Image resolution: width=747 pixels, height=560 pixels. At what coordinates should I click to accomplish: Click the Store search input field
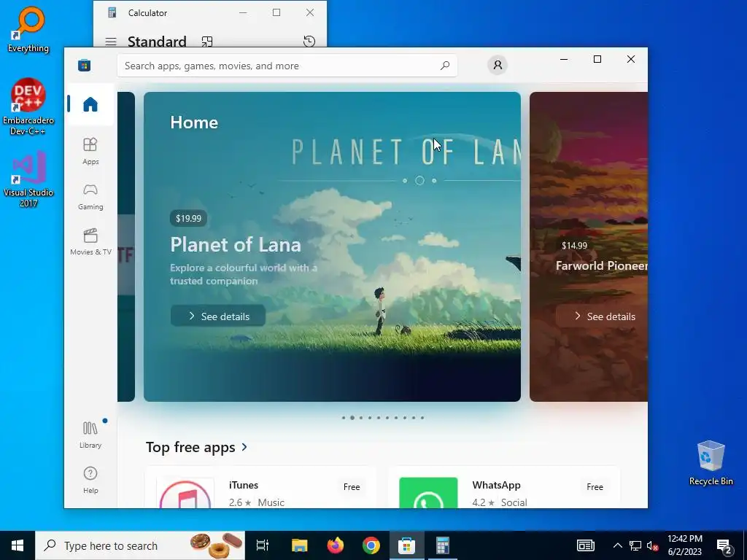(x=287, y=66)
